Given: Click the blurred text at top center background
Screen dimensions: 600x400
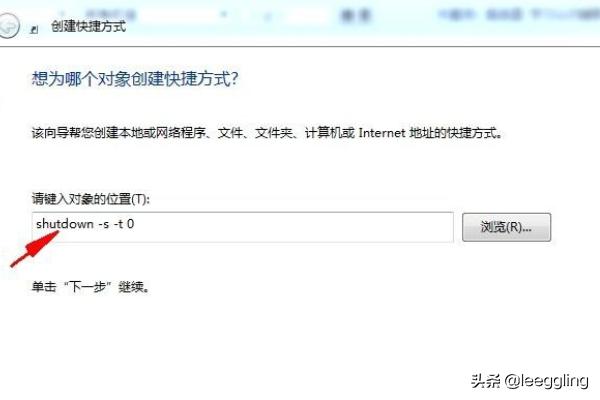Looking at the screenshot, I should click(355, 16).
